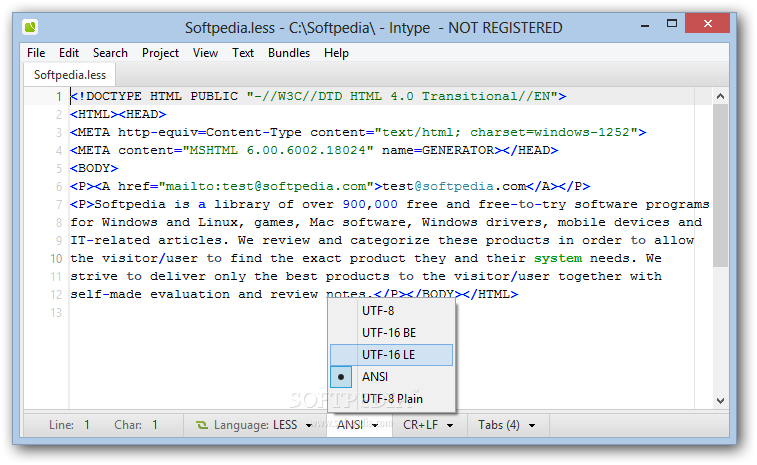
Task: Click the Char: 1 status indicator
Action: [x=136, y=425]
